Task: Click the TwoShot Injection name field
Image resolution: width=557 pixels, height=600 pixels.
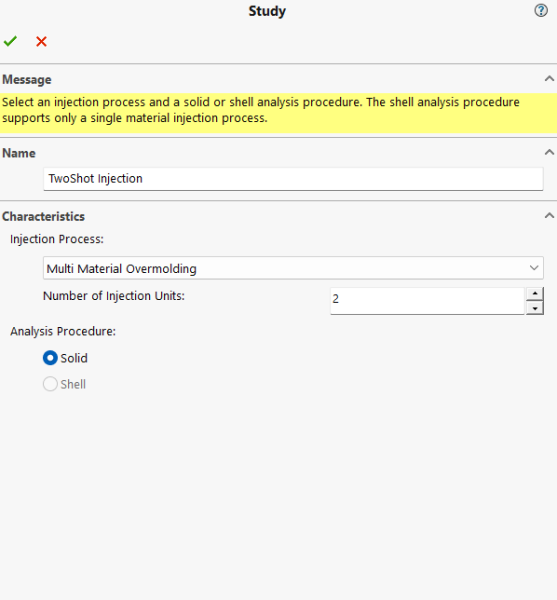Action: coord(293,179)
